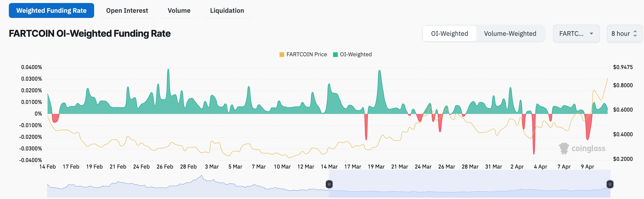Click the FARTCOIN OI-Weighted Funding Rate heading
The image size is (644, 199).
point(90,33)
